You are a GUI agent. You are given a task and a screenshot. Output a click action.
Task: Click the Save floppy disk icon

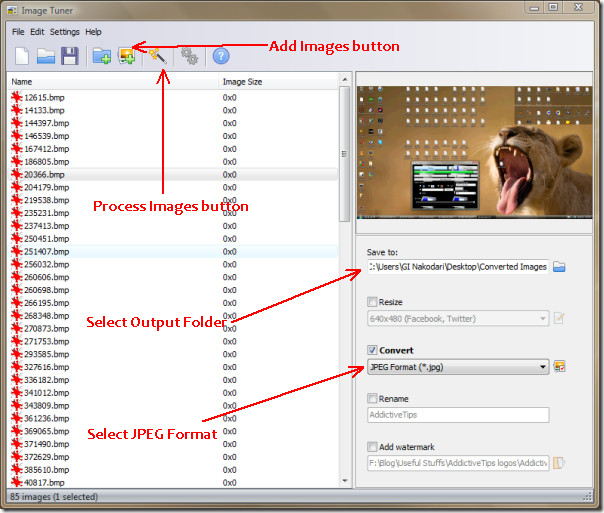point(70,56)
